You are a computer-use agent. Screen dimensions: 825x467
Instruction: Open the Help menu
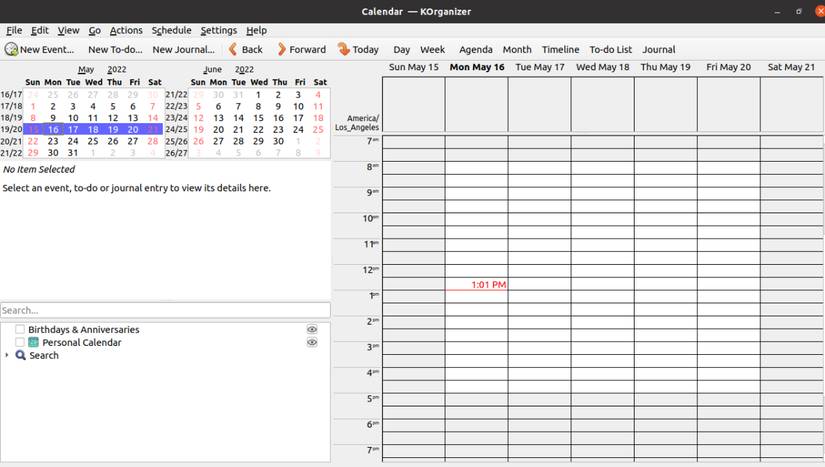click(x=257, y=31)
